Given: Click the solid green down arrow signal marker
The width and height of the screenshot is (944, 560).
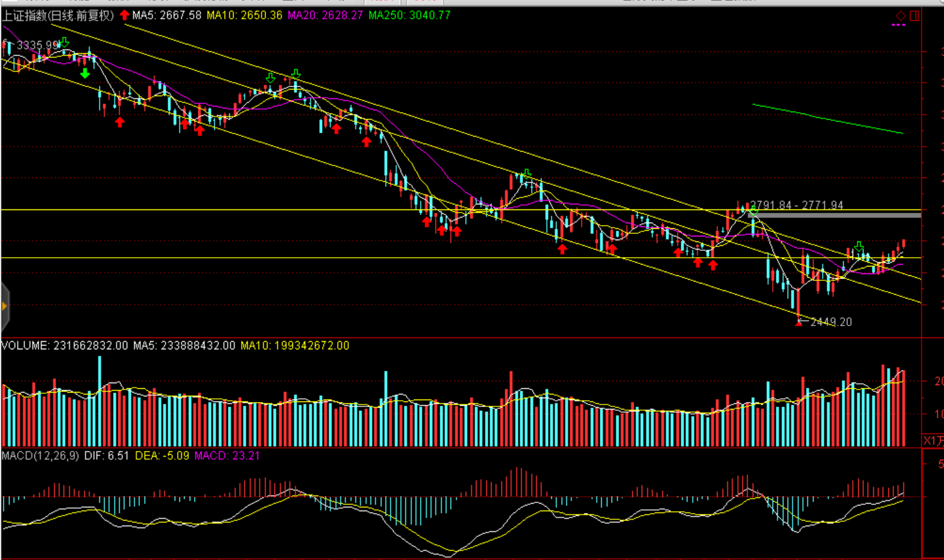Looking at the screenshot, I should pyautogui.click(x=85, y=73).
